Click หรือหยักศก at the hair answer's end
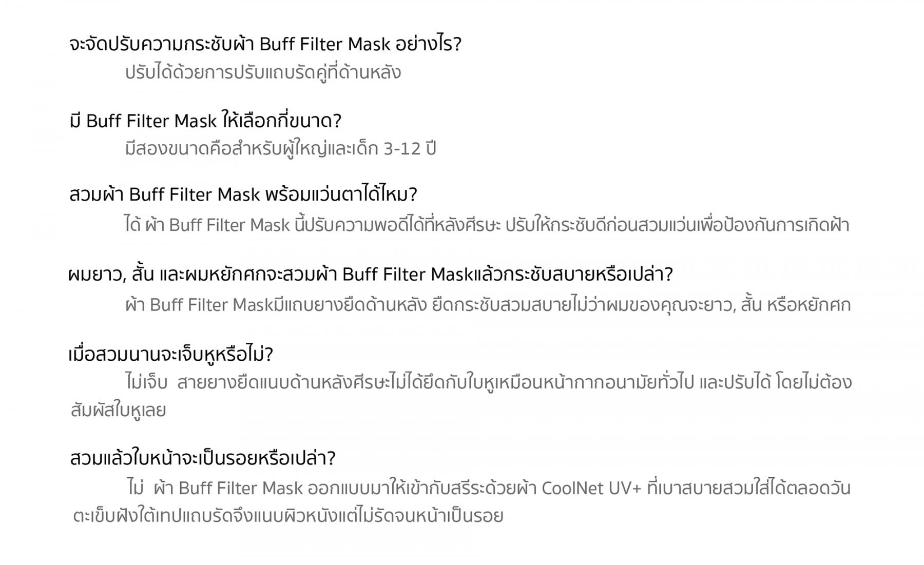Image resolution: width=924 pixels, height=565 pixels. pyautogui.click(x=809, y=305)
